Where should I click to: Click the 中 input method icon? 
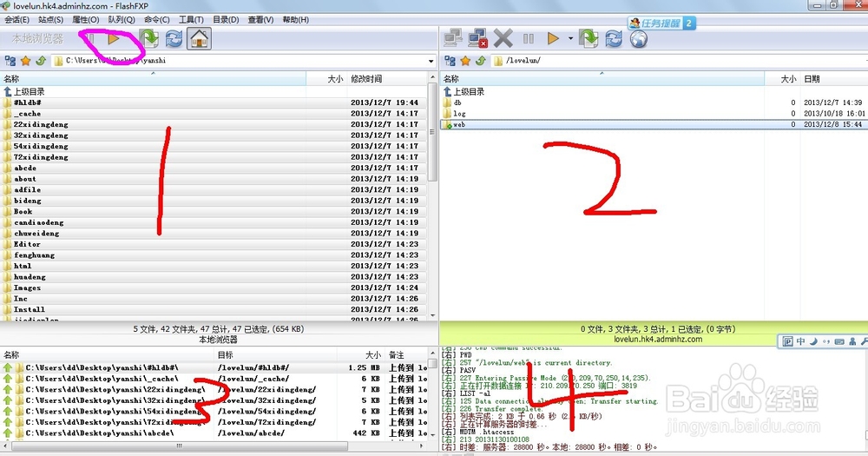(x=800, y=341)
